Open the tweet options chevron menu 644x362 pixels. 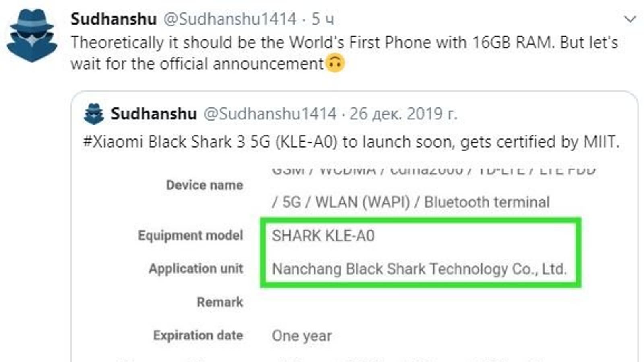point(630,19)
